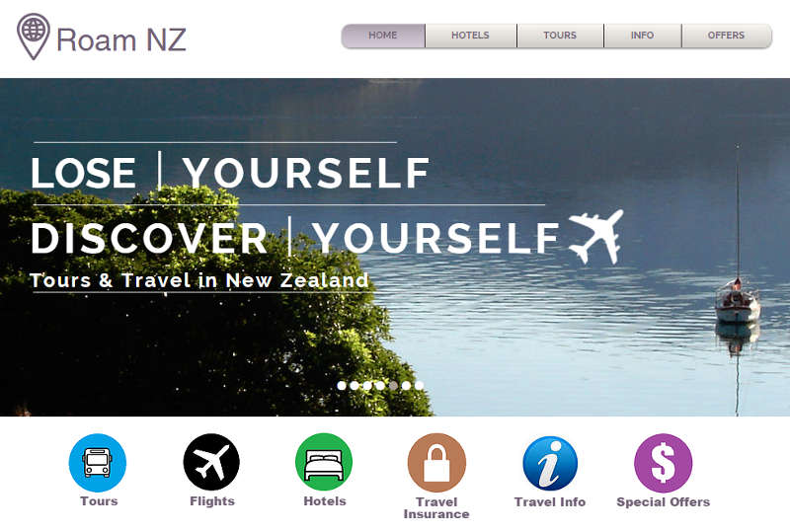Click the purple Special Offers dollar icon
This screenshot has height=532, width=790.
663,463
